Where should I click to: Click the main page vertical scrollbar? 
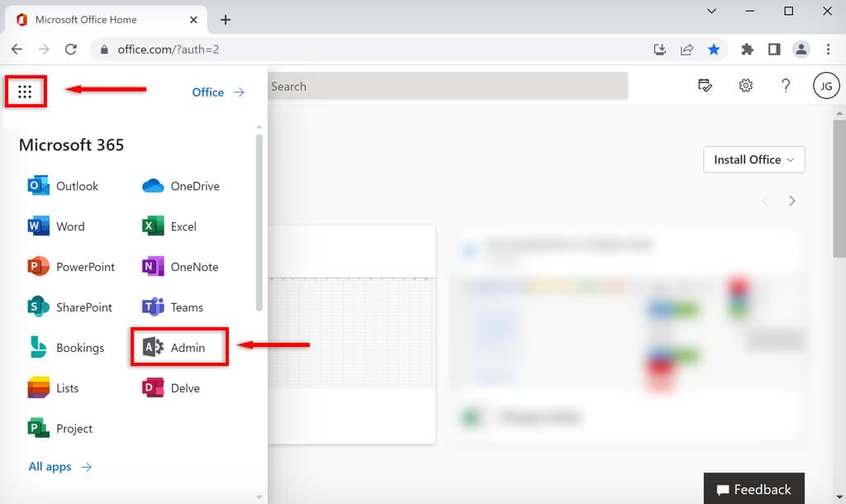coord(839,189)
